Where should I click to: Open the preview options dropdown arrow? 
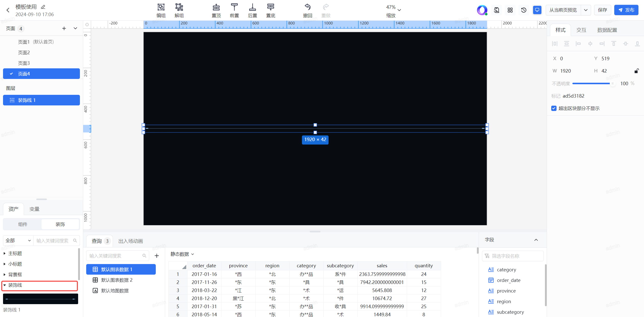tap(586, 10)
